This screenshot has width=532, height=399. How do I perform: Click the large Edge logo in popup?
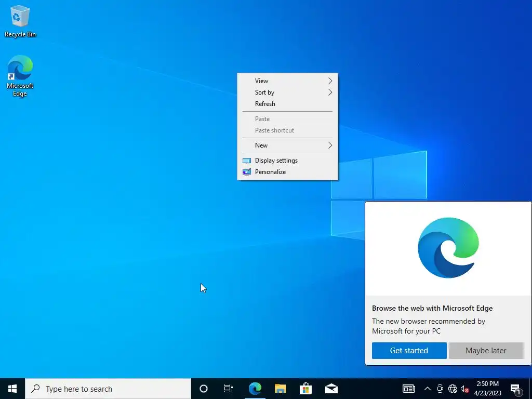tap(448, 248)
